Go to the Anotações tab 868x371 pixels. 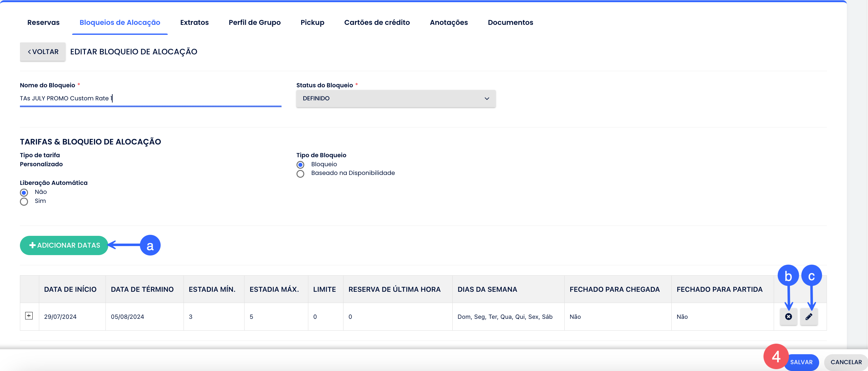tap(449, 22)
